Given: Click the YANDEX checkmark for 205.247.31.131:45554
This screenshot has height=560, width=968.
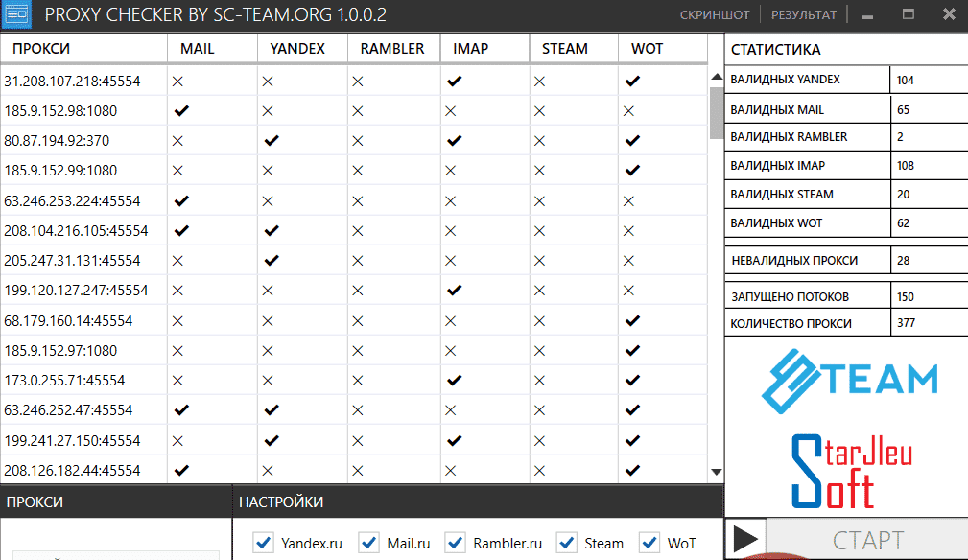Looking at the screenshot, I should point(271,260).
